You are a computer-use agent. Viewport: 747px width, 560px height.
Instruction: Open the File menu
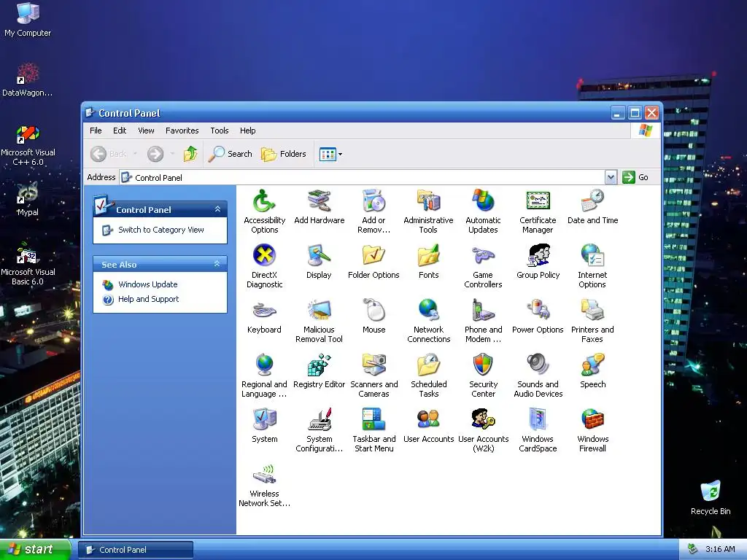point(96,131)
